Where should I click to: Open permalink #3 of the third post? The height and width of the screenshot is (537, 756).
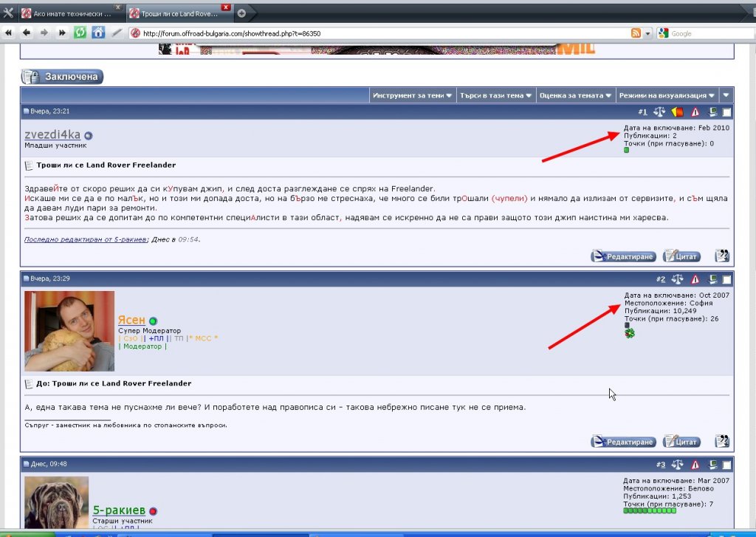[661, 465]
